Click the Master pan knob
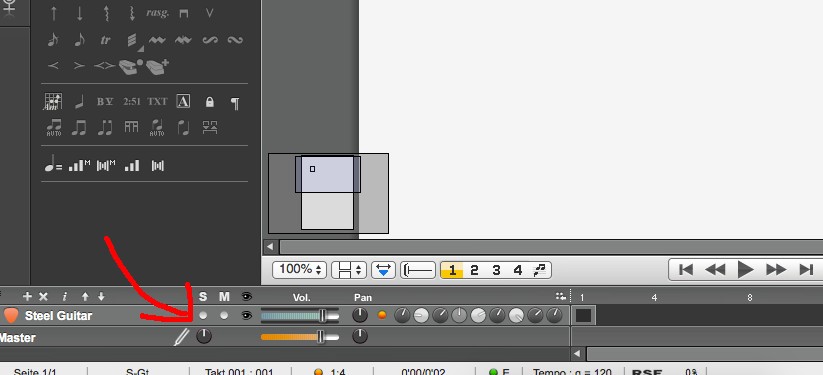The height and width of the screenshot is (375, 823). 360,336
